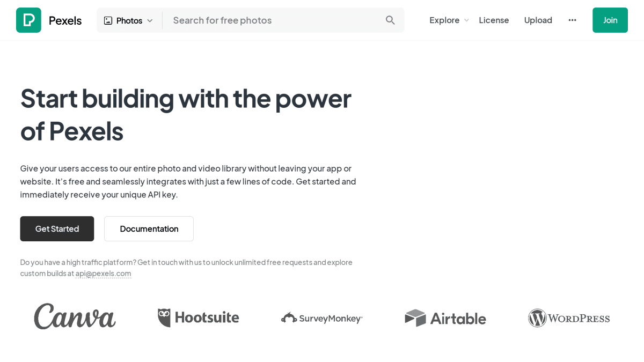The height and width of the screenshot is (362, 644).
Task: Click the Pexels wordmark text
Action: tap(65, 20)
